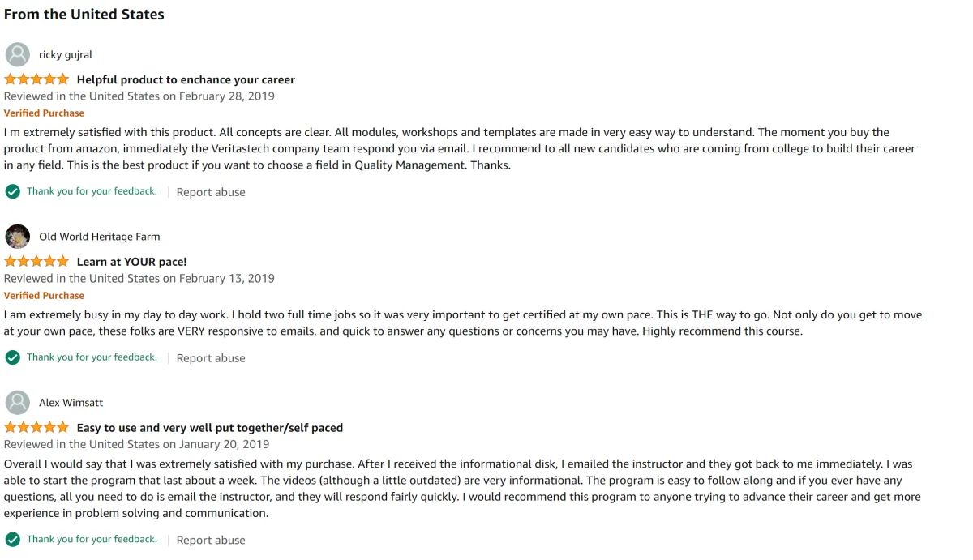
Task: Open the ricky gujral reviewer name link
Action: pos(66,55)
